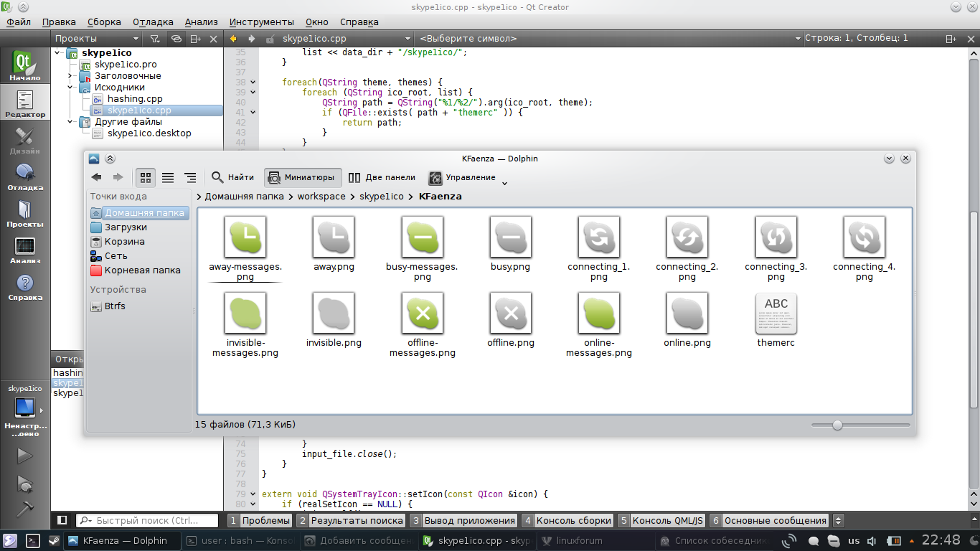Open Анализ mode in sidebar

coord(25,250)
